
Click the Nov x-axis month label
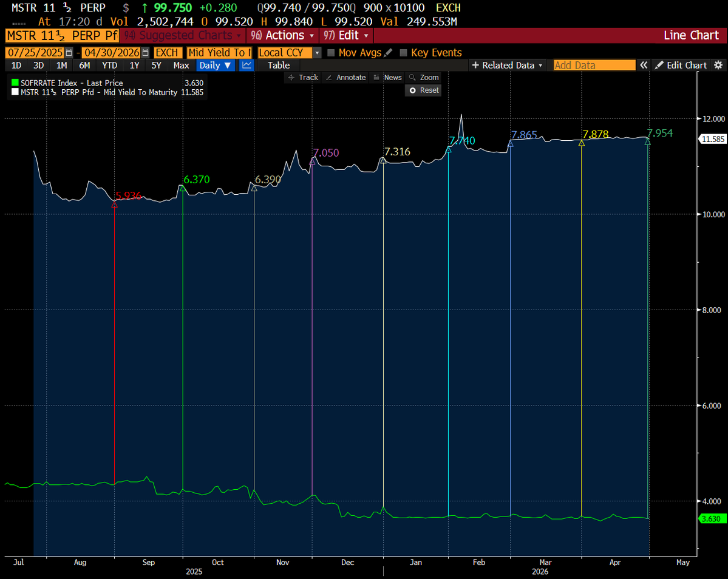(283, 562)
